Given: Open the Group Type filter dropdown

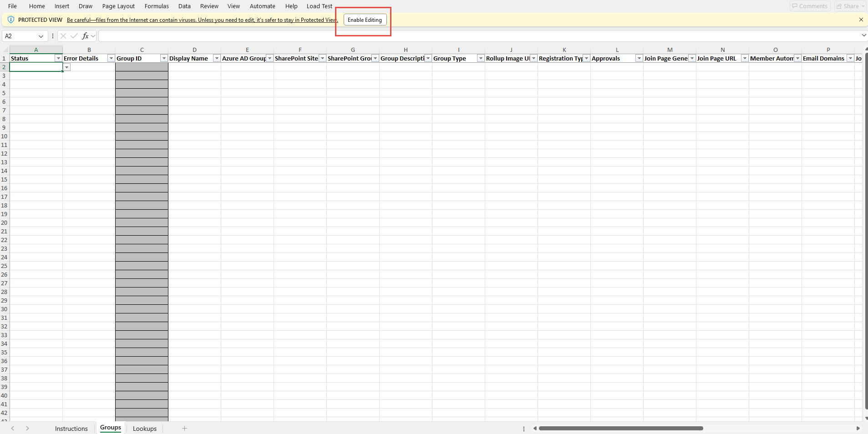Looking at the screenshot, I should pos(481,58).
